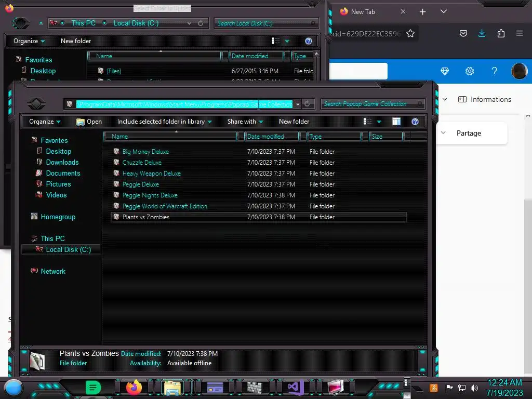The width and height of the screenshot is (532, 399).
Task: Open Documents in the navigation pane
Action: (63, 173)
